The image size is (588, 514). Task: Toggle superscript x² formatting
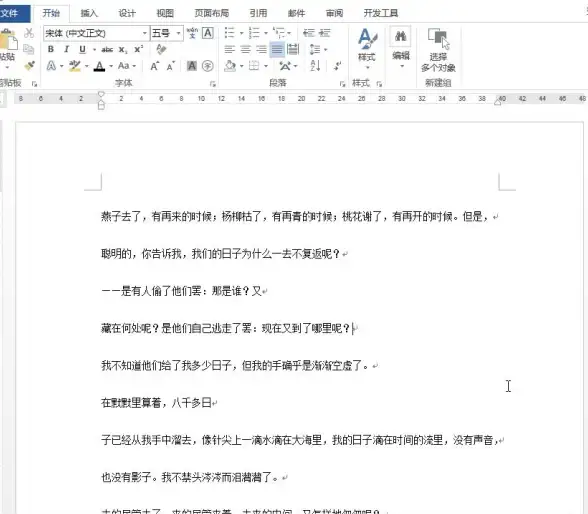[x=138, y=49]
